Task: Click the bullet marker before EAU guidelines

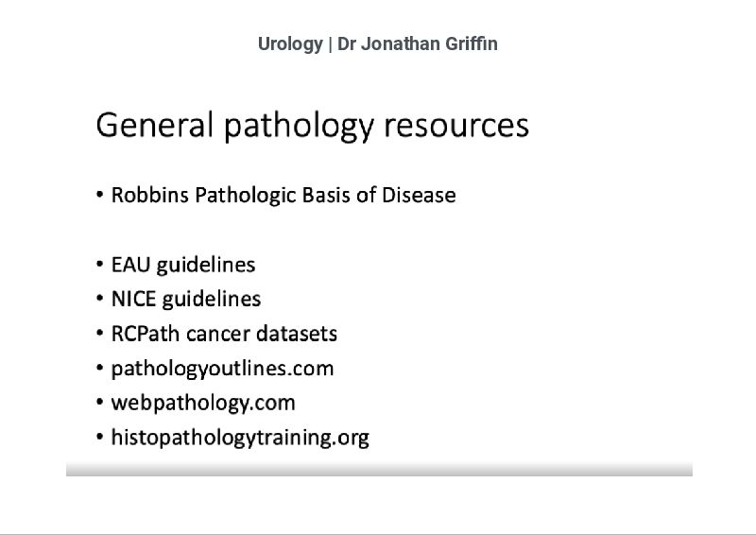Action: (100, 266)
